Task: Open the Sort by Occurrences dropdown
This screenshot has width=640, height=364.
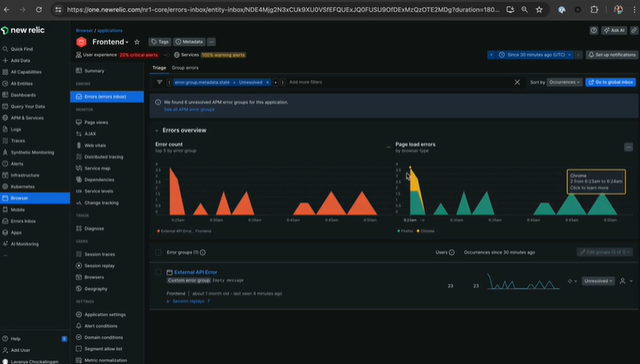Action: tap(564, 82)
